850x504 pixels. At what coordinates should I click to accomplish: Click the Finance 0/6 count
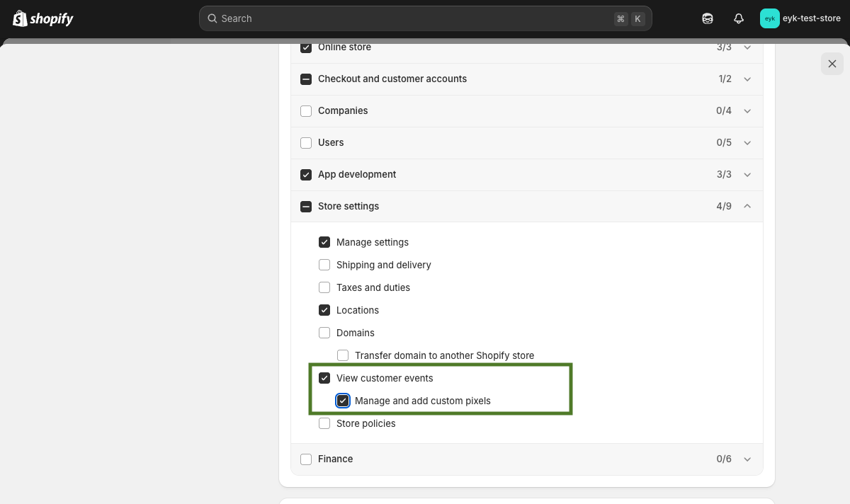click(724, 459)
